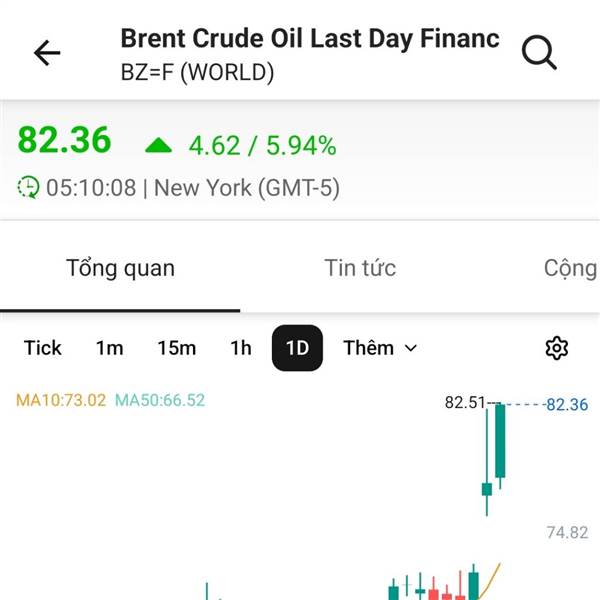The width and height of the screenshot is (600, 600).
Task: Open the search magnifier icon
Action: pos(539,53)
